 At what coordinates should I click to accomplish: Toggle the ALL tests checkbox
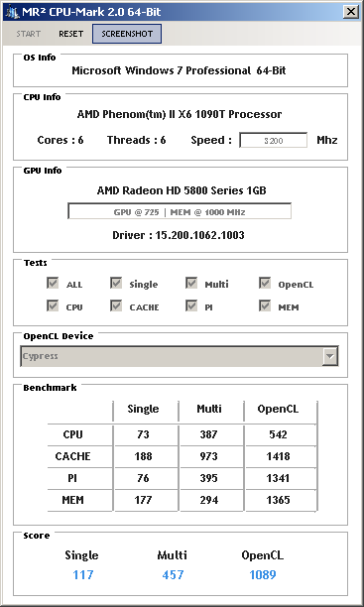click(53, 283)
